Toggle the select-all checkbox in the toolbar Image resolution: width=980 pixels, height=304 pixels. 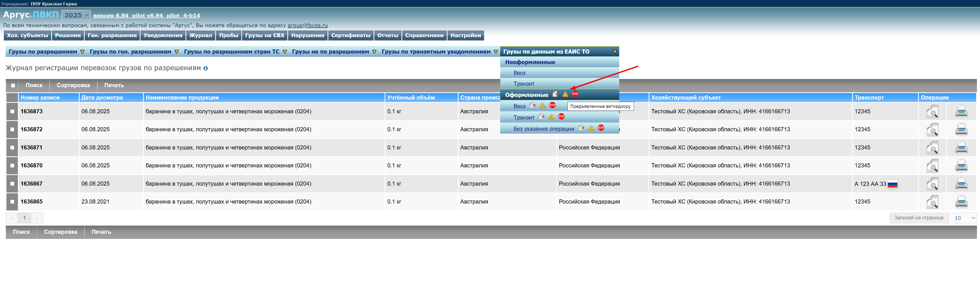tap(13, 85)
